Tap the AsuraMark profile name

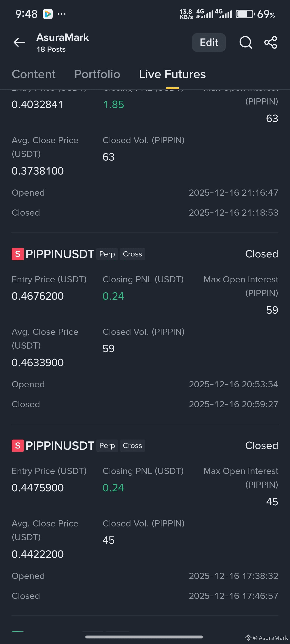[x=63, y=38]
